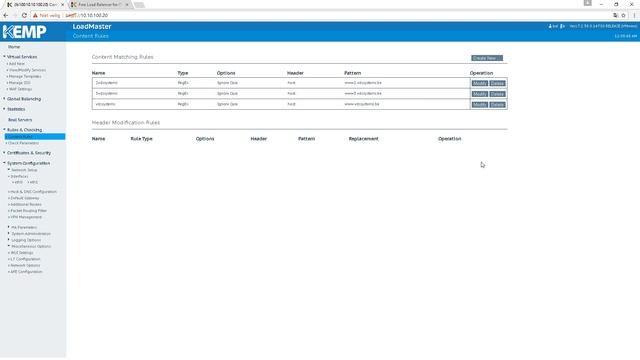Open L7 Configuration
The image size is (640, 360).
click(25, 259)
